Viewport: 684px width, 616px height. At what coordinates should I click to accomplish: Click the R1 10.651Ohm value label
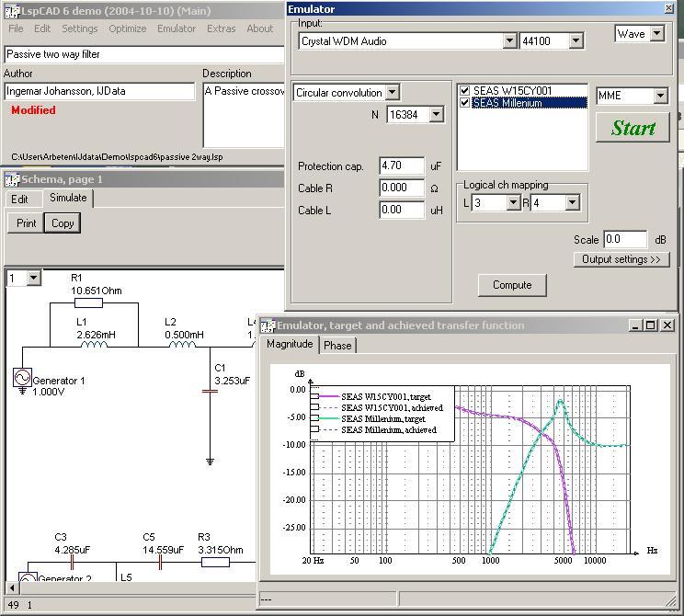[x=97, y=291]
